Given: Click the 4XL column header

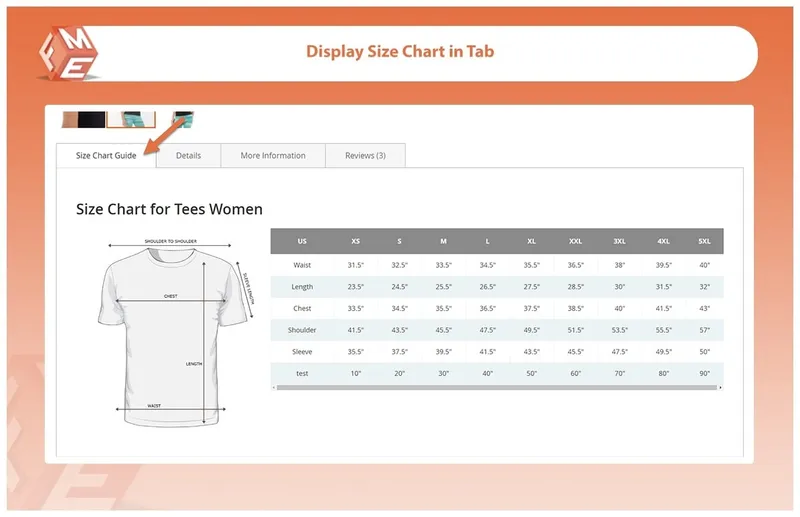Looking at the screenshot, I should [663, 241].
